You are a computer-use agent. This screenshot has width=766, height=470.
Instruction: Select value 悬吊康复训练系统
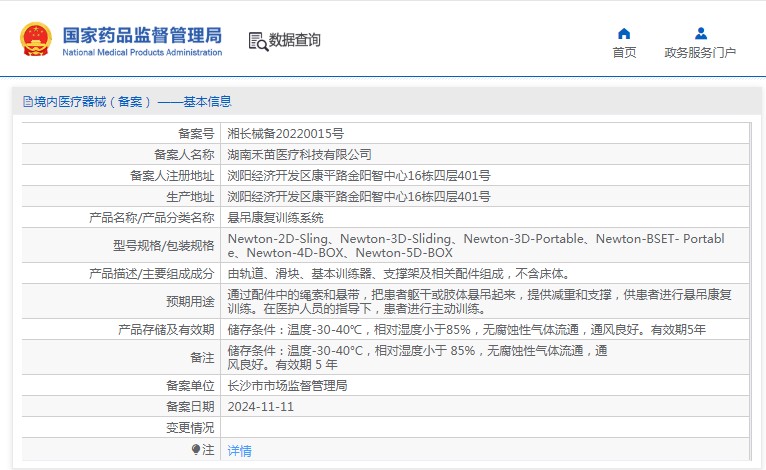[x=275, y=217]
